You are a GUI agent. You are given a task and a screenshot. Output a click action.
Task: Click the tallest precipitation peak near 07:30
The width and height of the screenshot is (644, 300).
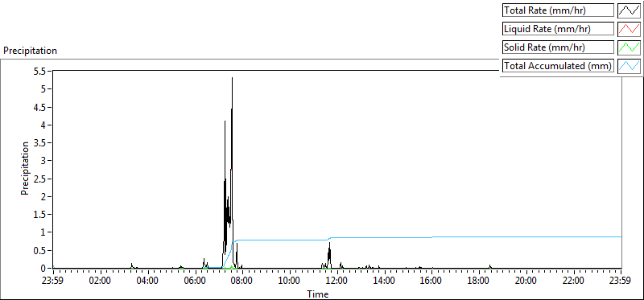point(232,78)
